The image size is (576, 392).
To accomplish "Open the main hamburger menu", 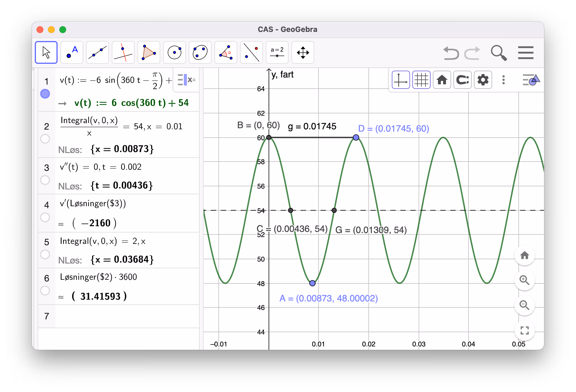I will (x=526, y=53).
